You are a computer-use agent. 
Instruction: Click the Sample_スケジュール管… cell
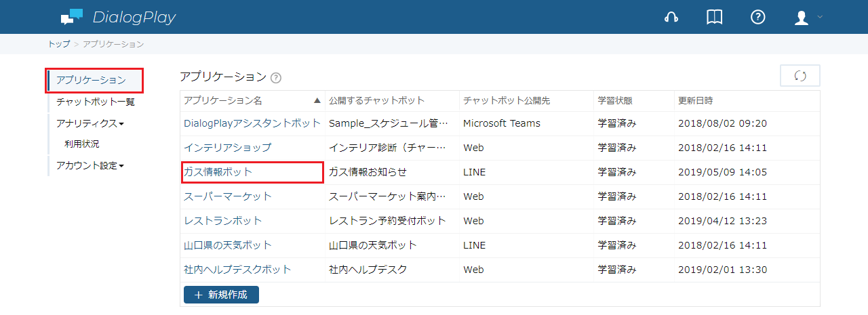click(x=389, y=123)
